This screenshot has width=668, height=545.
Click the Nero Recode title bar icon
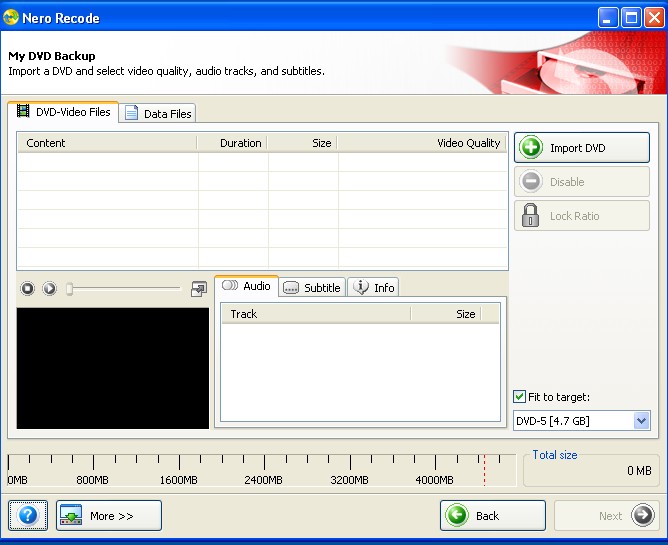[x=11, y=17]
